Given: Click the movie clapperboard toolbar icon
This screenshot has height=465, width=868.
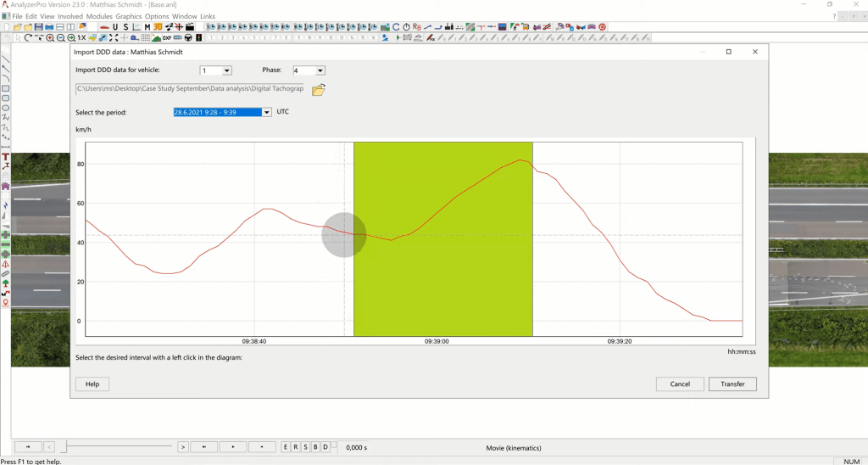Looking at the screenshot, I should (190, 27).
